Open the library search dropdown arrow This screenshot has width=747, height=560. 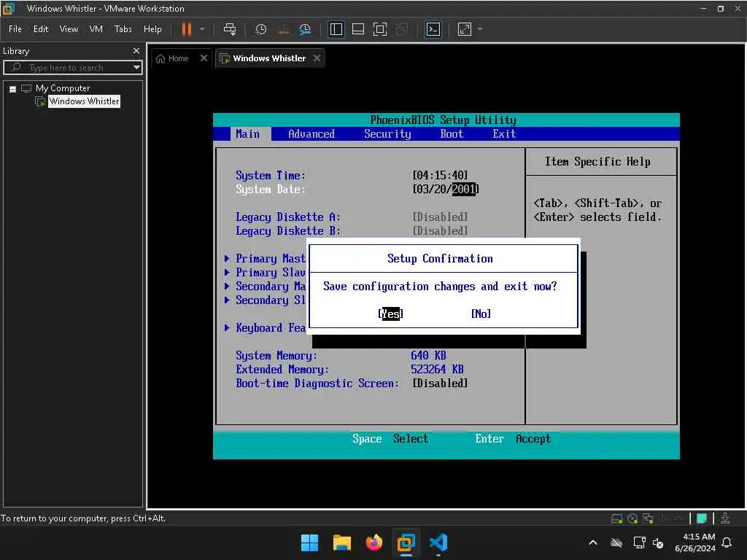(x=136, y=68)
